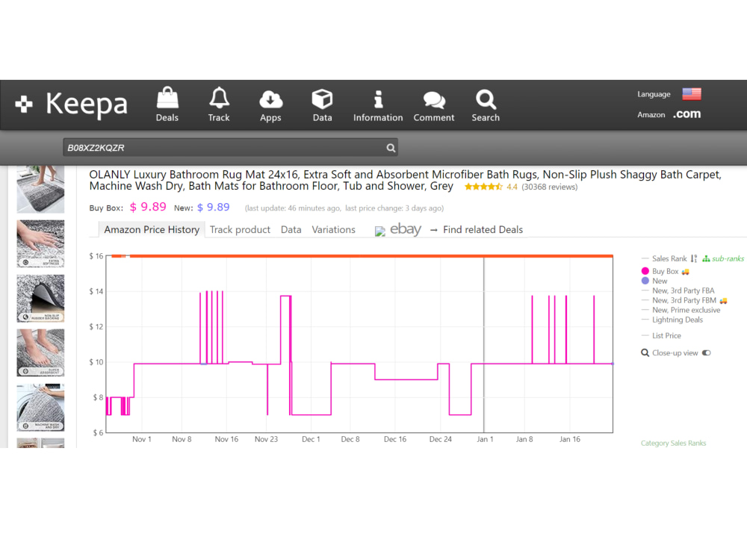
Task: Open Category Sales Ranks link
Action: [x=673, y=444]
